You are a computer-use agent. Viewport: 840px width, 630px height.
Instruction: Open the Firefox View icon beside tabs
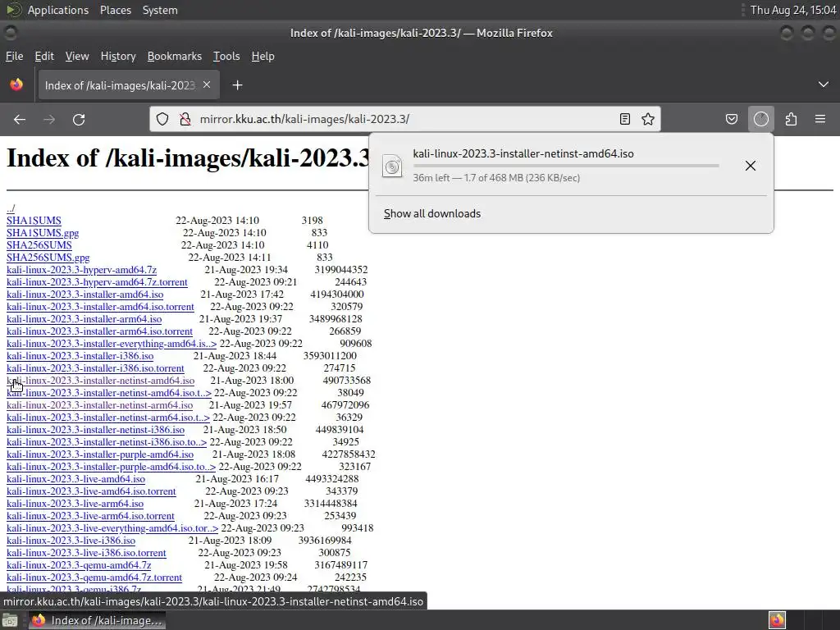point(16,84)
